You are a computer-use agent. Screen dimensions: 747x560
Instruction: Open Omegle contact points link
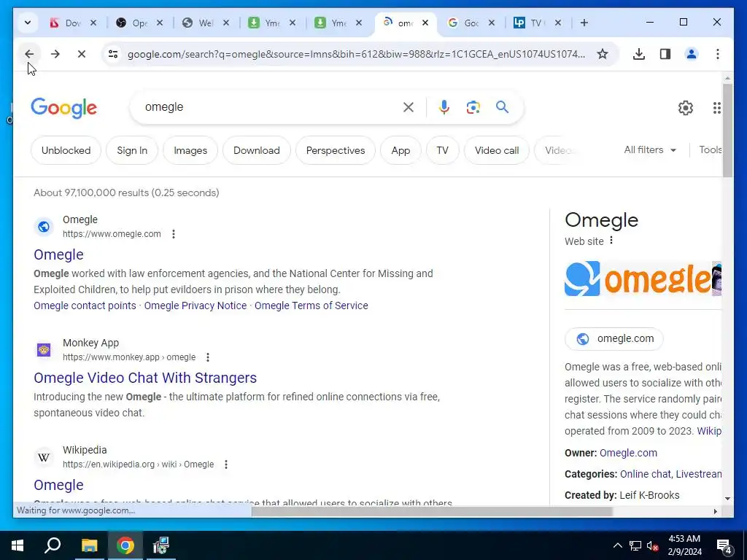[x=85, y=306]
